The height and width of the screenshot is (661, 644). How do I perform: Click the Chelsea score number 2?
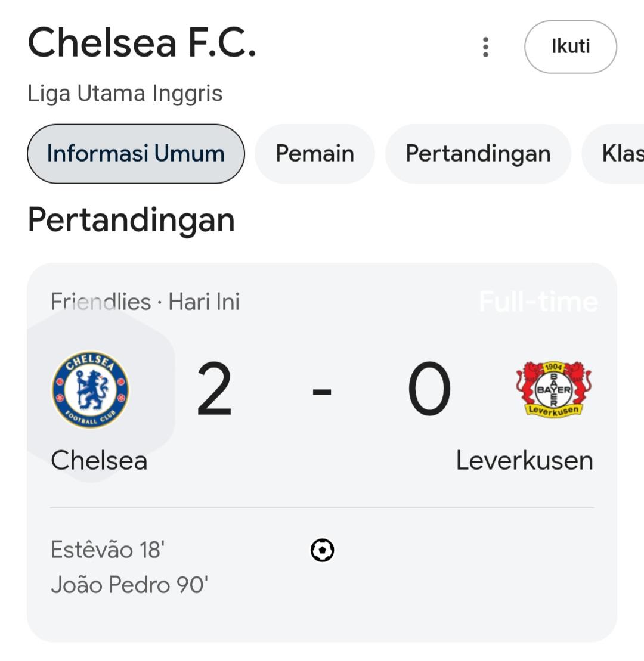tap(214, 389)
